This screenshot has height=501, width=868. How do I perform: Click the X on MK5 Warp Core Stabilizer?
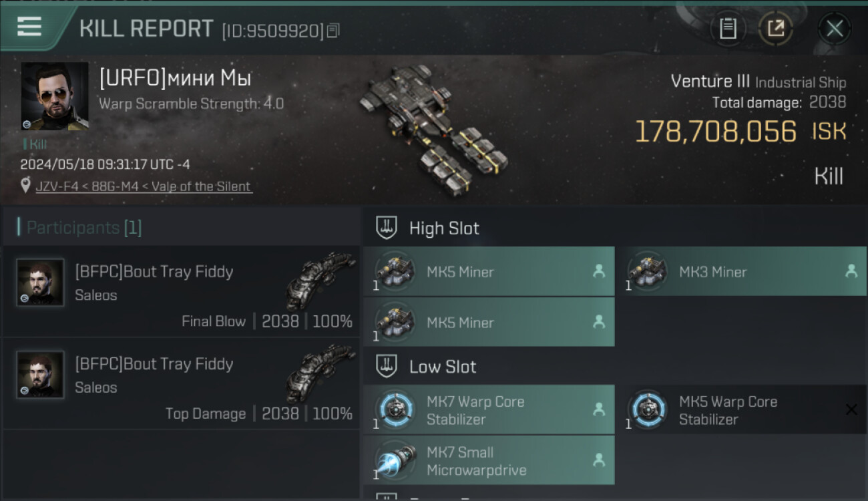coord(851,409)
